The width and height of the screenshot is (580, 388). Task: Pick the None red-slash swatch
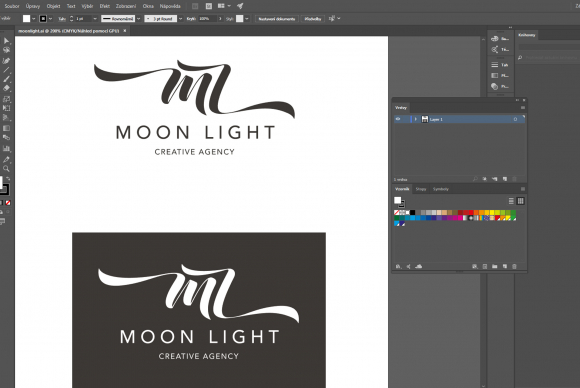click(397, 213)
